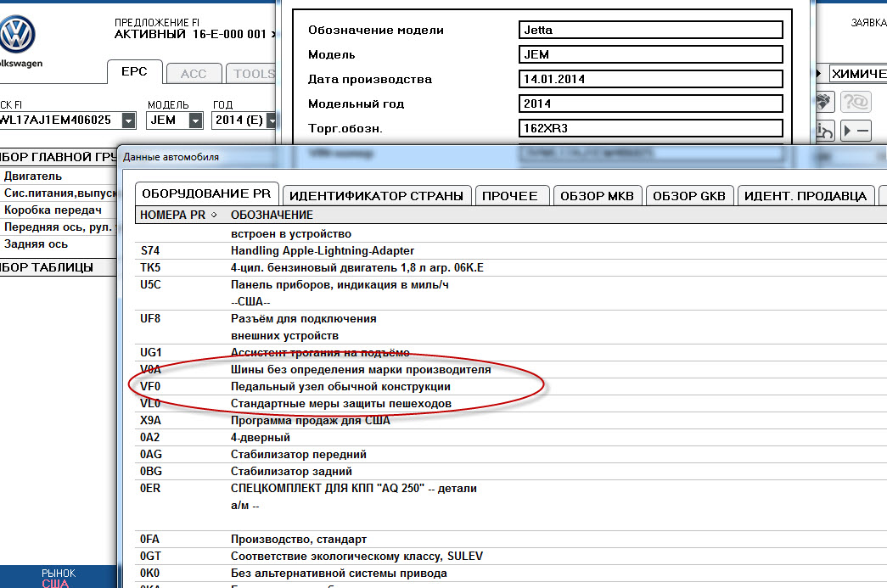Select PR code TK5 row
887x588 pixels.
click(511, 267)
